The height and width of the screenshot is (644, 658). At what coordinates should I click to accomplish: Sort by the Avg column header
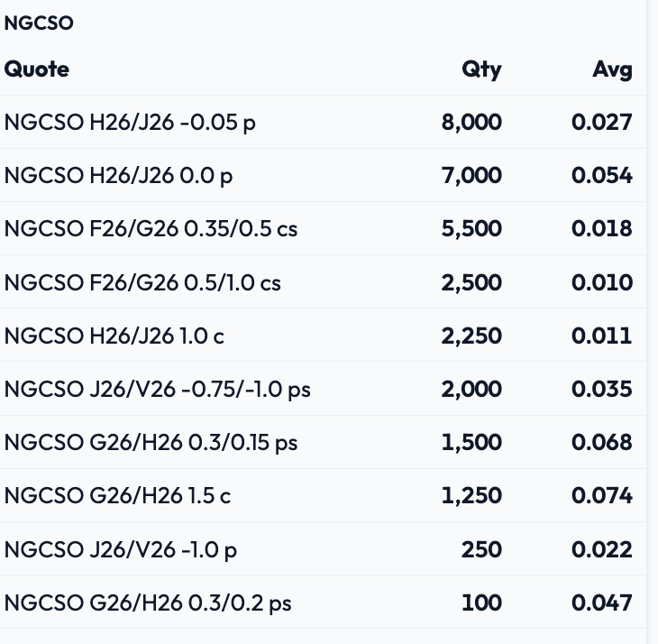pos(612,69)
